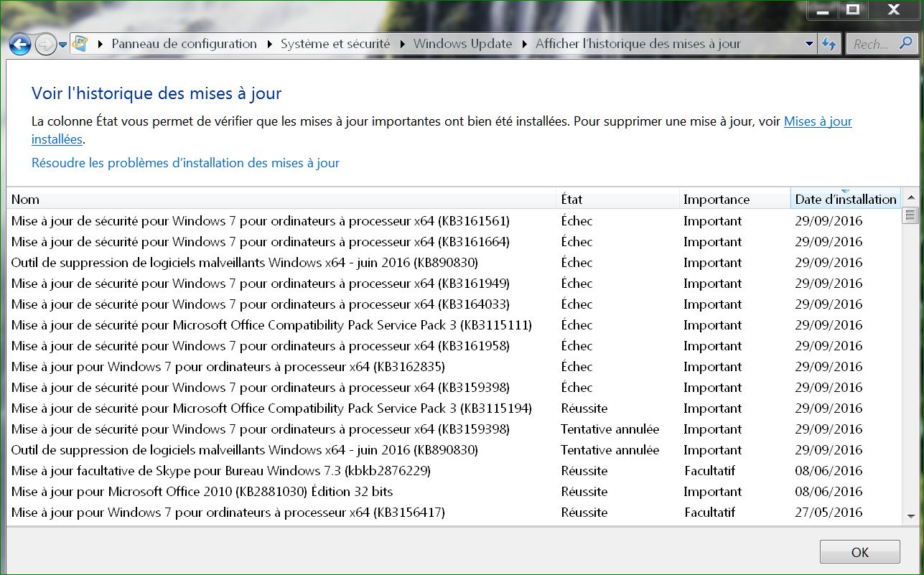
Task: Sort by 'Importance' column header
Action: click(x=734, y=200)
